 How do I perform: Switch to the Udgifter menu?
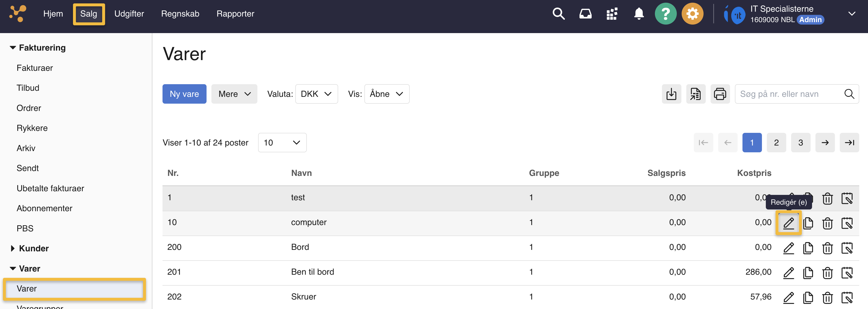(129, 14)
